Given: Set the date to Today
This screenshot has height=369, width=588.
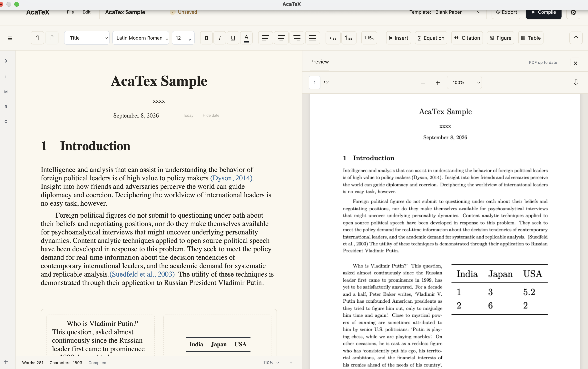Looking at the screenshot, I should [x=188, y=115].
